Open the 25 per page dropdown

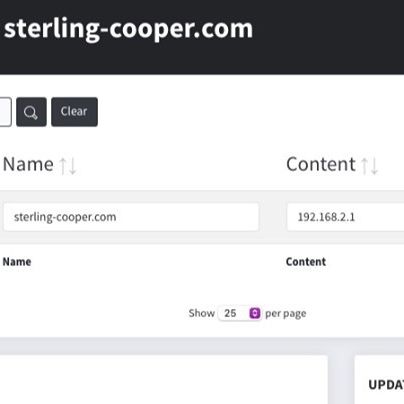pos(239,313)
